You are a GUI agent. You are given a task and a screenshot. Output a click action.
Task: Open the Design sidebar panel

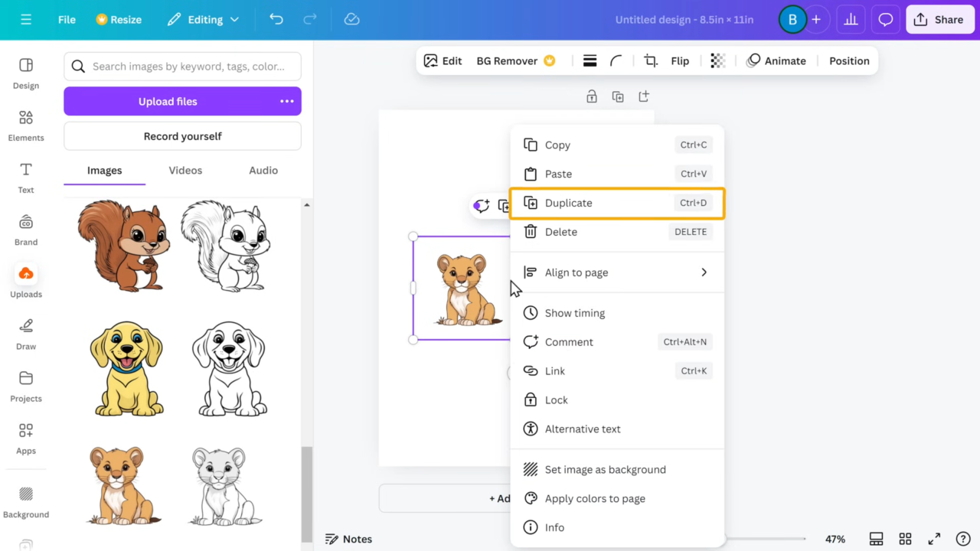[26, 73]
